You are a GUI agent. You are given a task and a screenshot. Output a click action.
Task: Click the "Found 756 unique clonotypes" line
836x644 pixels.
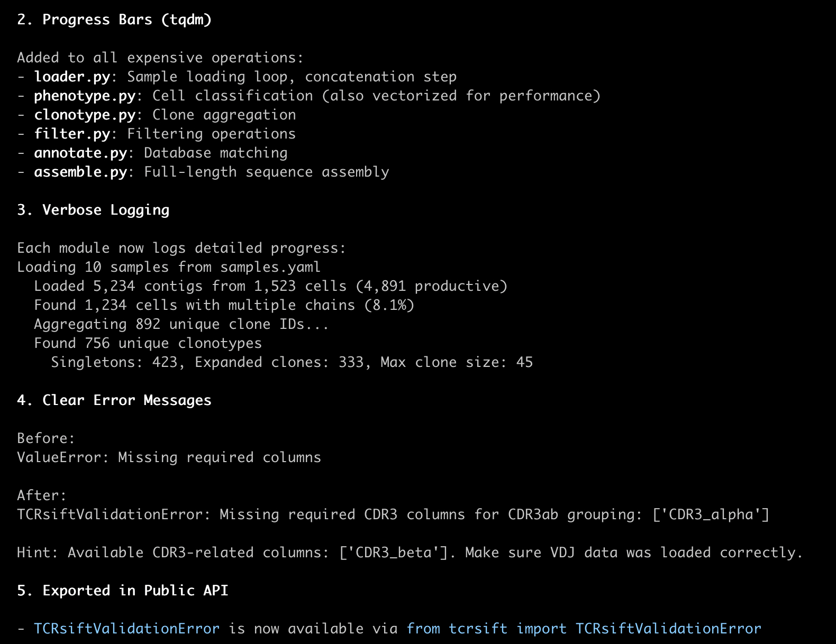(148, 343)
